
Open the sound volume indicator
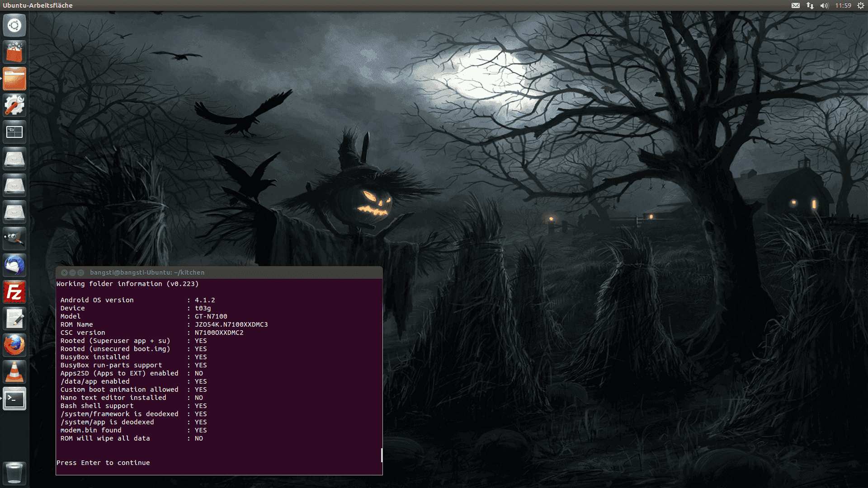click(824, 5)
